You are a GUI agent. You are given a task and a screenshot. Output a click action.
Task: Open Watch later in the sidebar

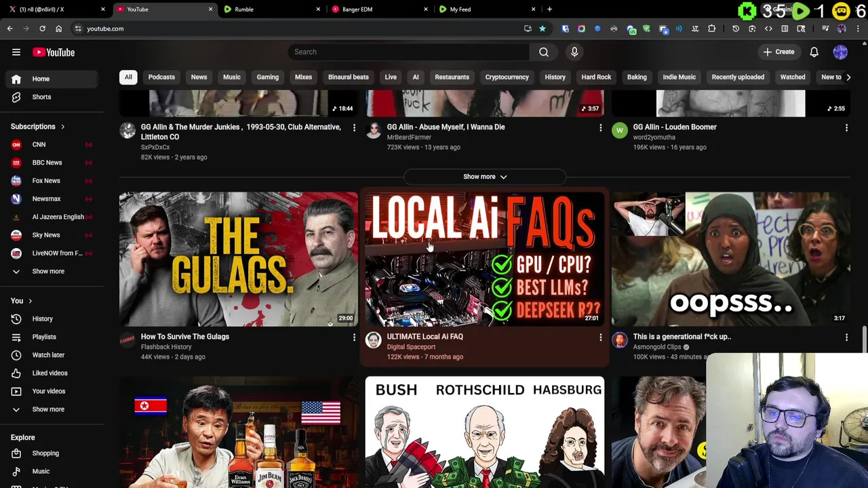pyautogui.click(x=52, y=355)
